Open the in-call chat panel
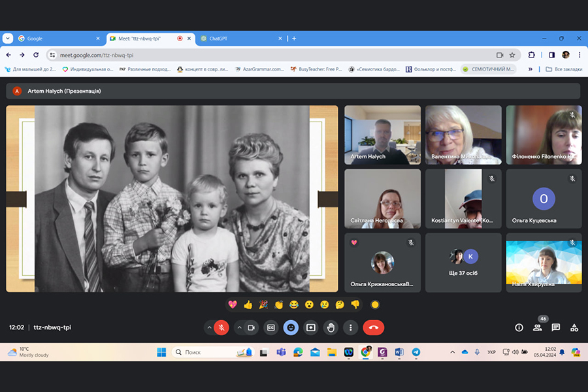588x392 pixels. (x=556, y=327)
